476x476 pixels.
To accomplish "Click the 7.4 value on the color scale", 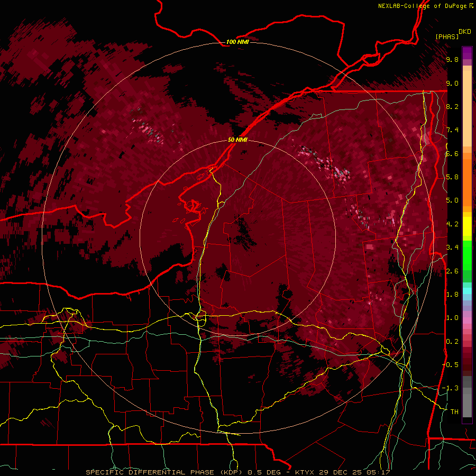I will point(452,130).
